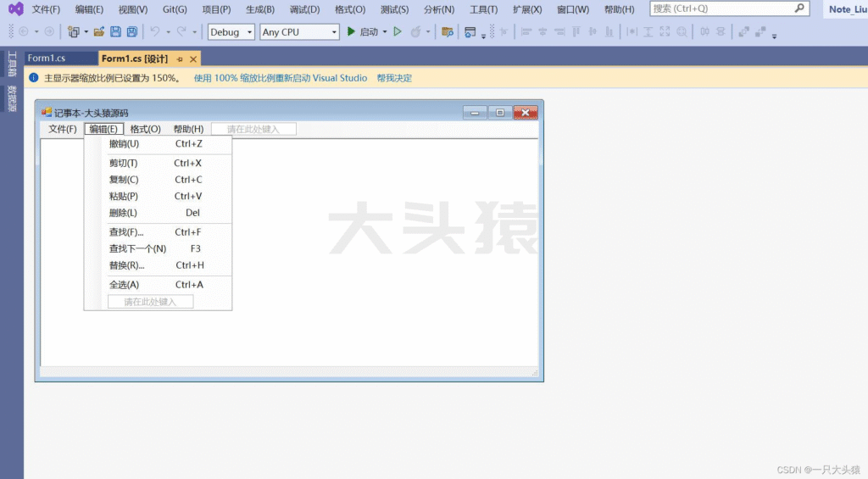Click the Find in Files toolbar icon
The width and height of the screenshot is (868, 479).
tap(448, 32)
